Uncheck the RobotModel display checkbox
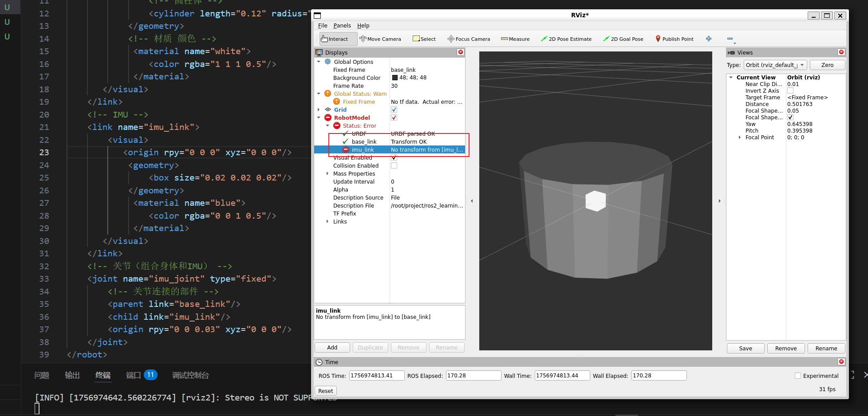The image size is (868, 416). point(394,118)
